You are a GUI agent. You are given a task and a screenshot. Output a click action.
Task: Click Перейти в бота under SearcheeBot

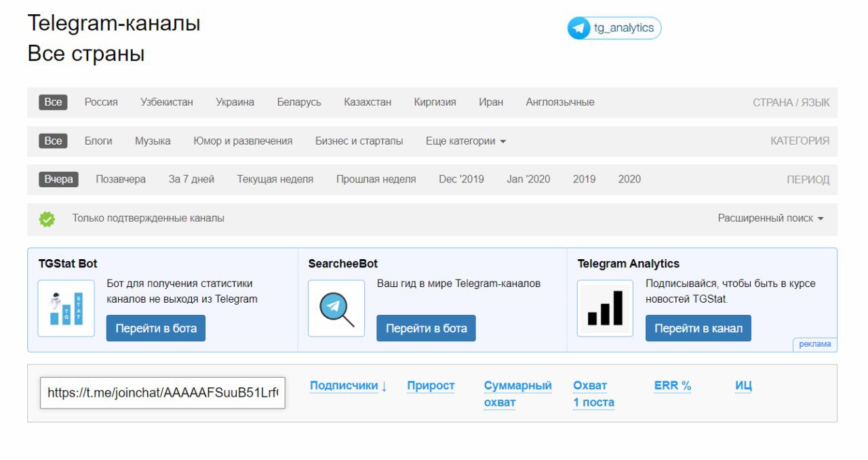pyautogui.click(x=427, y=328)
